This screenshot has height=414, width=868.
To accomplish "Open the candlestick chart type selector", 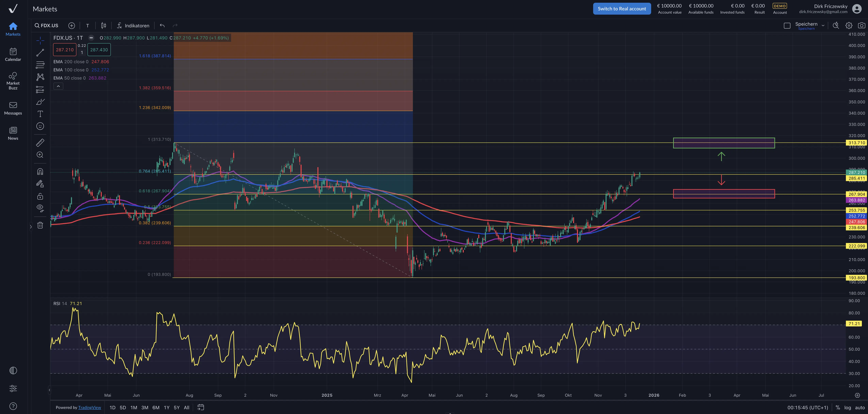I will pyautogui.click(x=103, y=26).
